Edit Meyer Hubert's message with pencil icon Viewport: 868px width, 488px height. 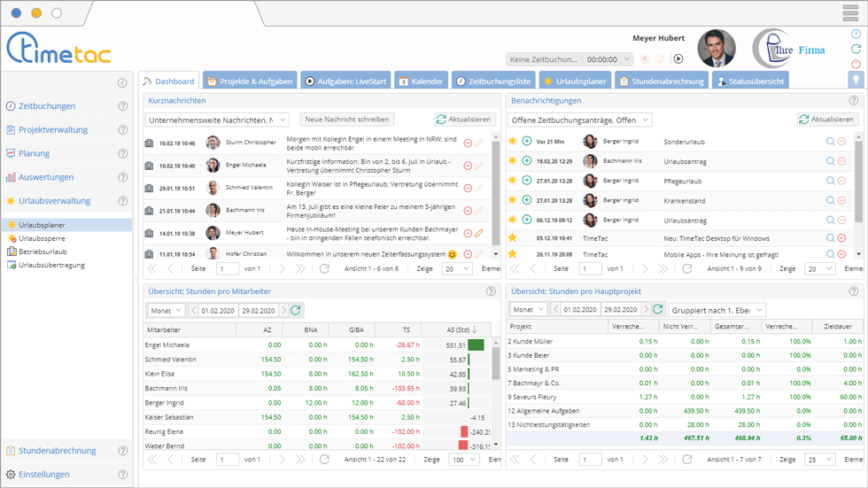coord(479,234)
